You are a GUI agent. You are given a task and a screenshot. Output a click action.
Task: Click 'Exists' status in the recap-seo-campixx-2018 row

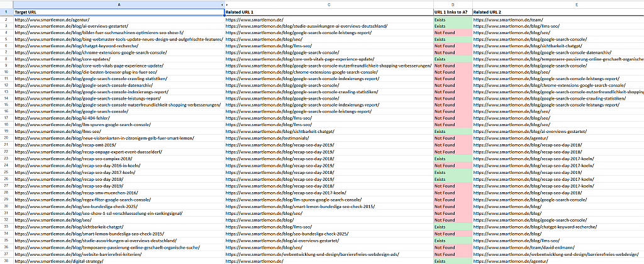point(453,159)
